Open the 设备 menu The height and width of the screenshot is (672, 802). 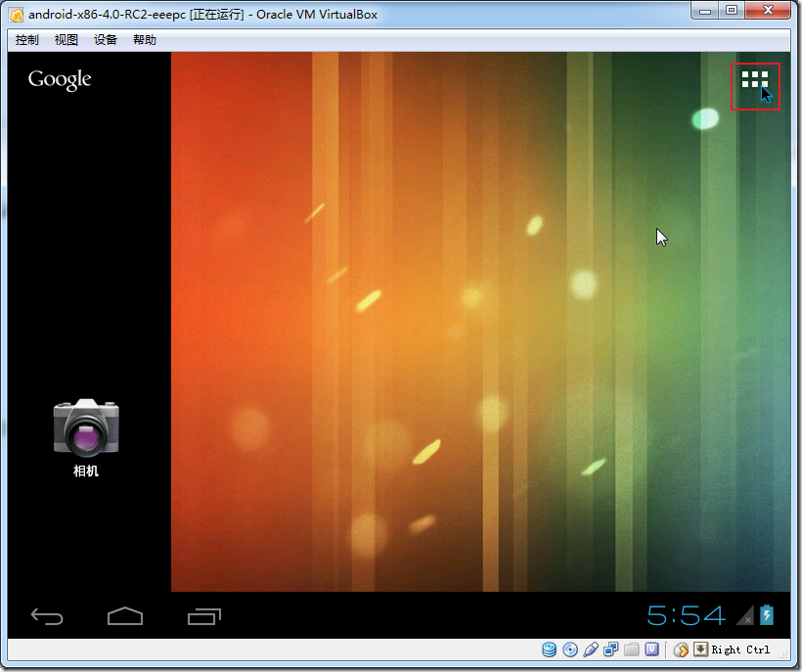click(106, 40)
